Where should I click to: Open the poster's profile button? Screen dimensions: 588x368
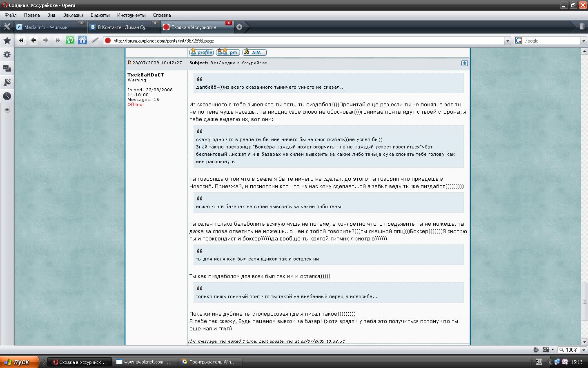pos(201,52)
